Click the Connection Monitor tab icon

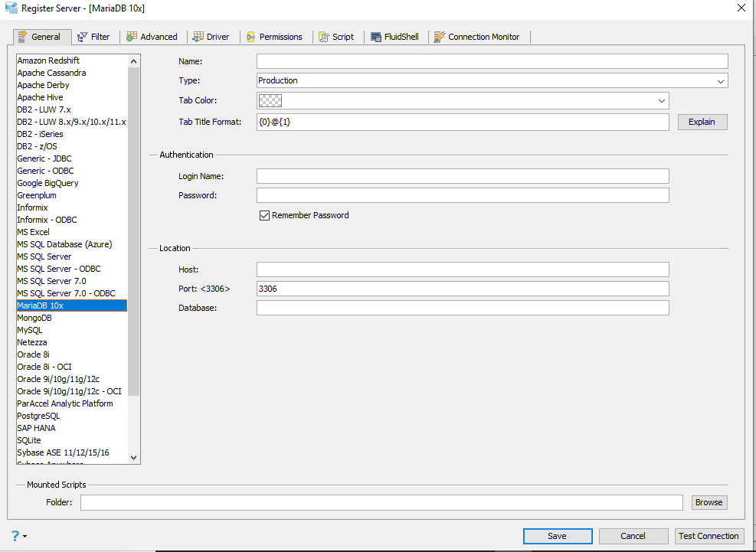(x=439, y=37)
